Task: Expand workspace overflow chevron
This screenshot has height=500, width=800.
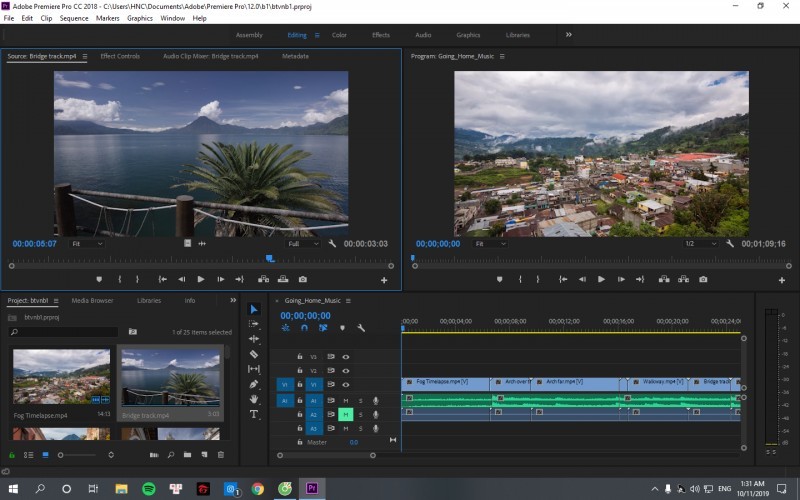Action: coord(568,35)
